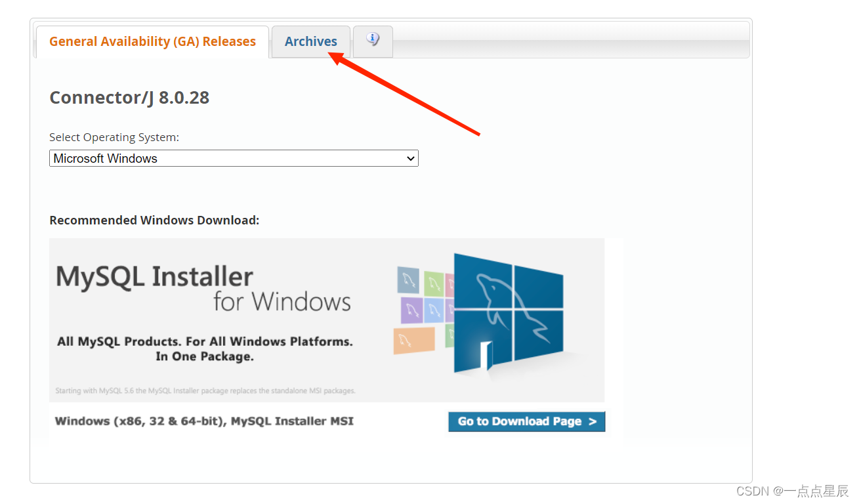Click the Go to Download Page button
This screenshot has height=504, width=859.
pos(527,421)
